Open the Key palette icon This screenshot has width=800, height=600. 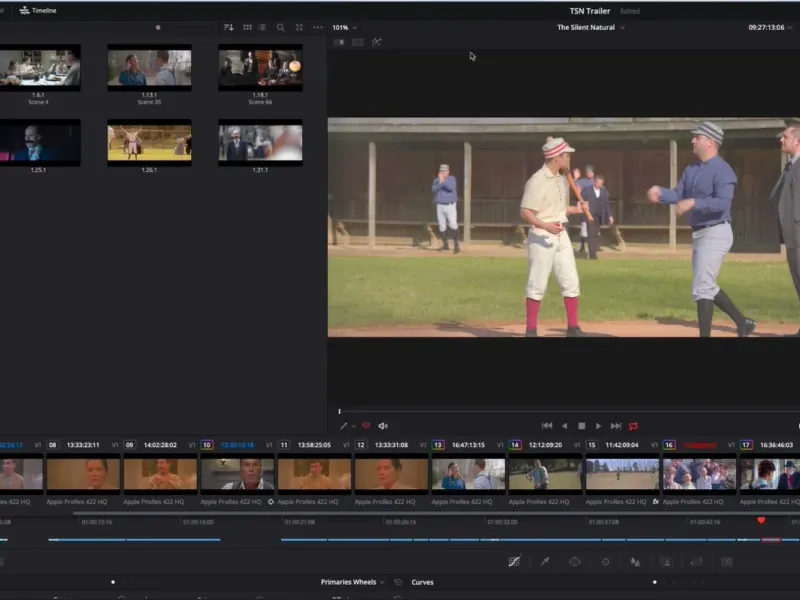tap(666, 562)
